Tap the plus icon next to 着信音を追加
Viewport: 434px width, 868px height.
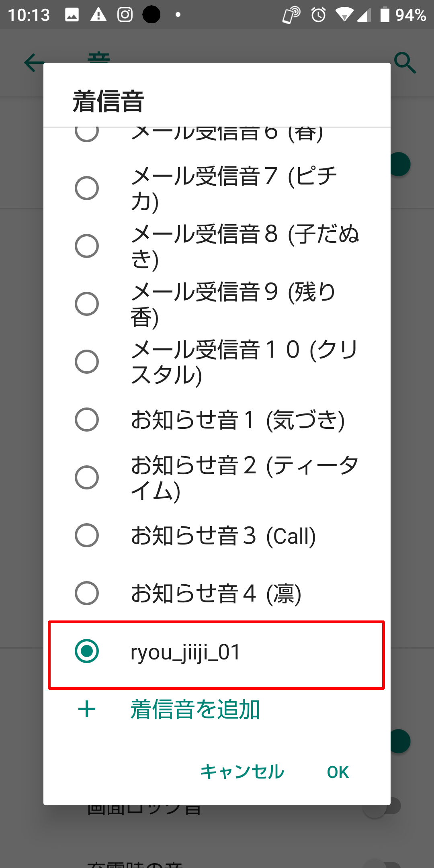coord(87,709)
